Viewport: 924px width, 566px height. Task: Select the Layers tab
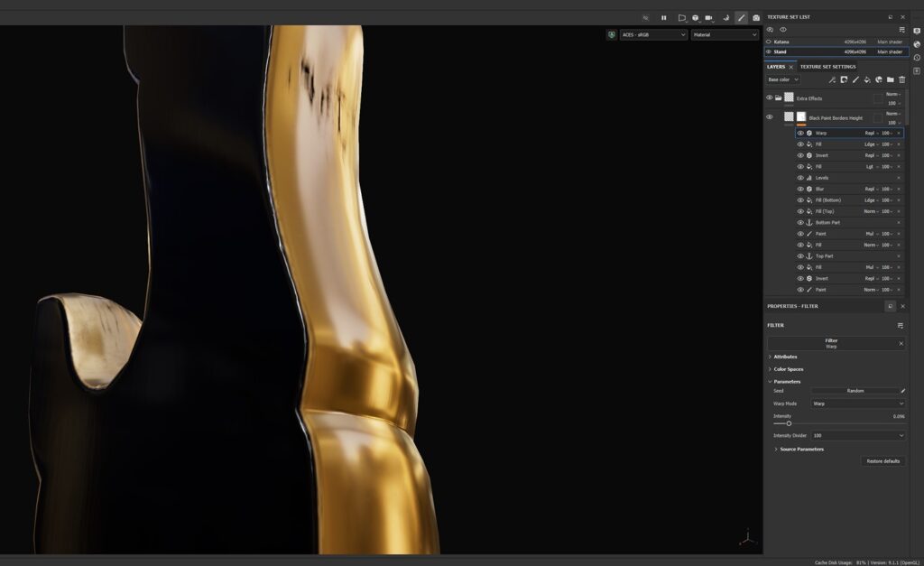775,67
